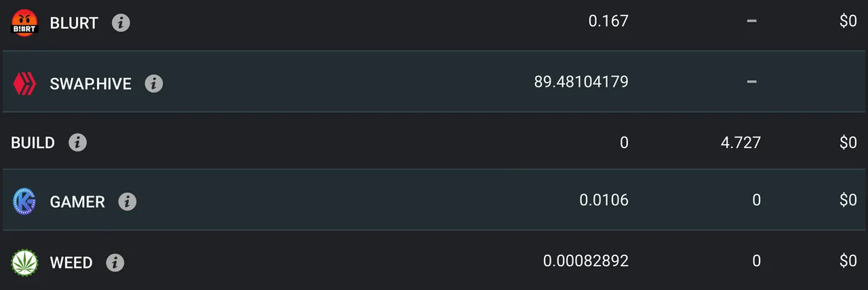Select the BLURT token name

coord(74,23)
